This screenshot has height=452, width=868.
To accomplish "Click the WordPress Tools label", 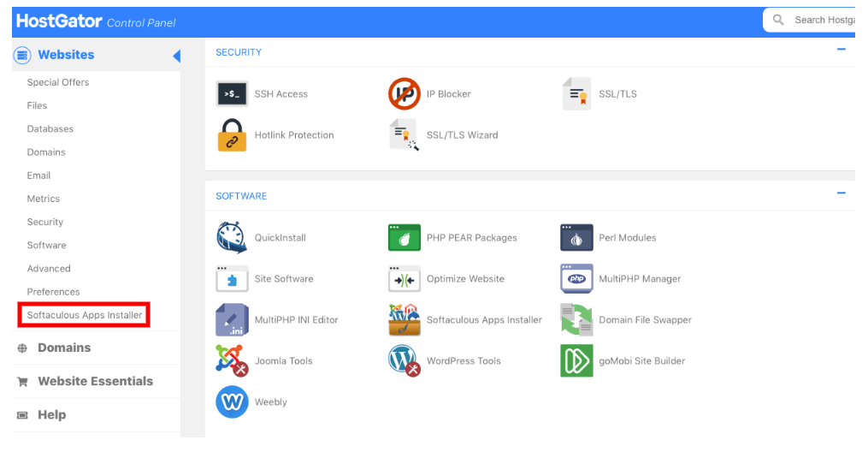I will (464, 360).
